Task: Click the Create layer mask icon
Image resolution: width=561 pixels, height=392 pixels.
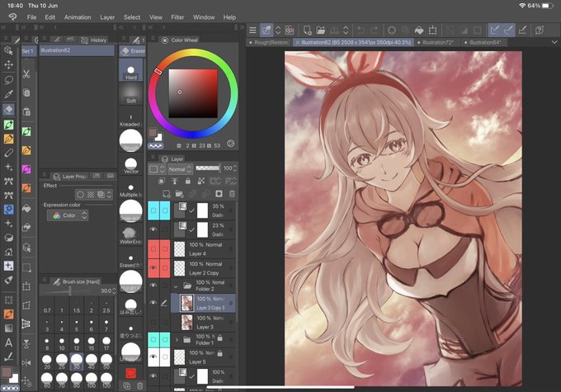Action: (219, 194)
